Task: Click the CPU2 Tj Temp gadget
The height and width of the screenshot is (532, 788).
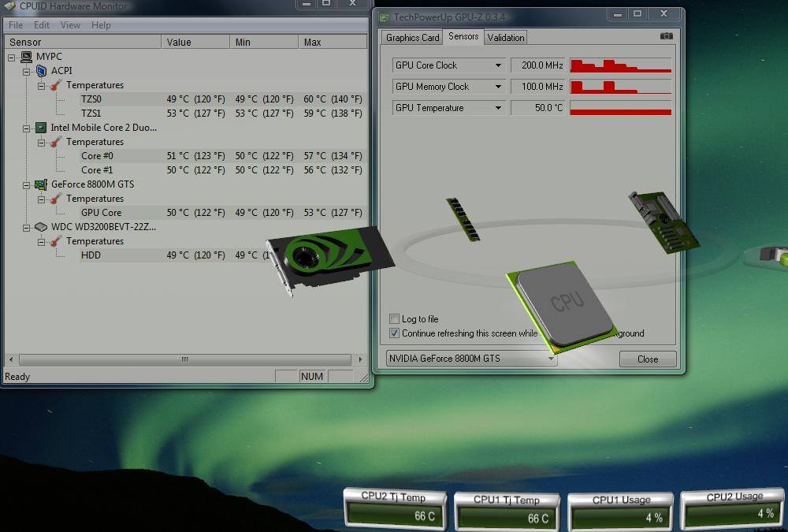Action: click(x=396, y=508)
